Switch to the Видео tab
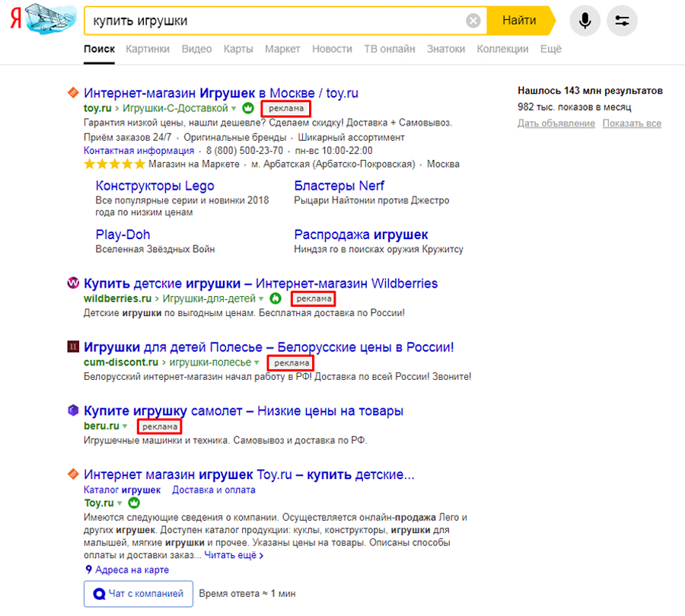685x616 pixels. (196, 49)
